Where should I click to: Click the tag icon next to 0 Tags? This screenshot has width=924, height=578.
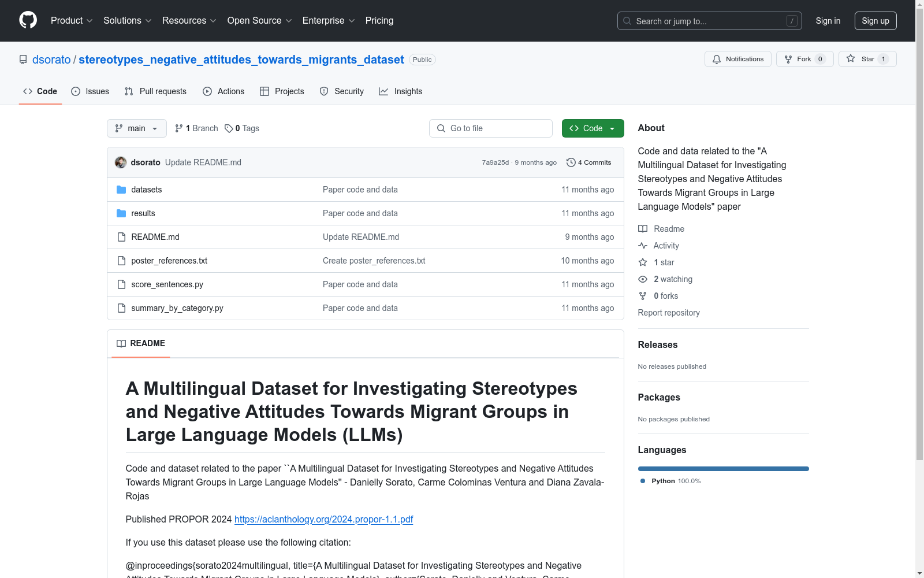click(229, 128)
